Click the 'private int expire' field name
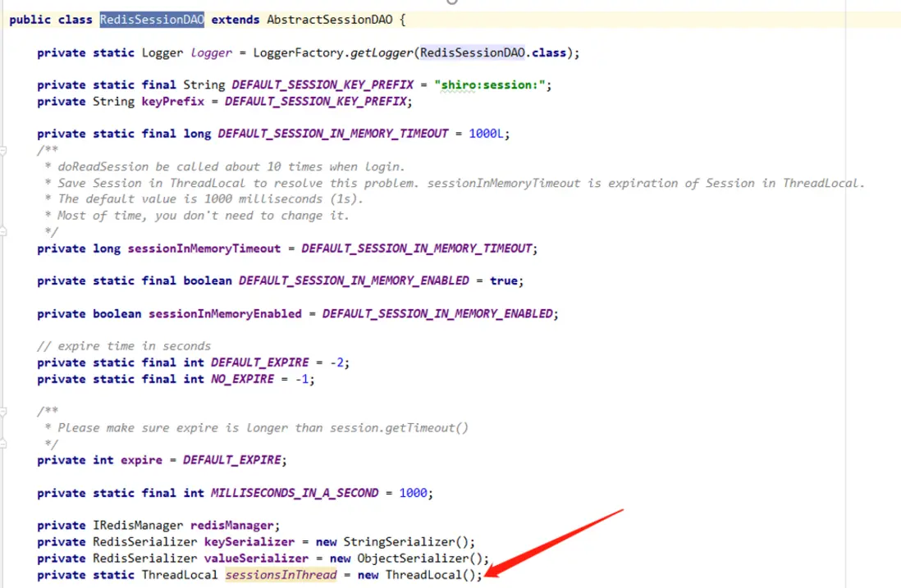Viewport: 901px width, 588px height. [141, 461]
